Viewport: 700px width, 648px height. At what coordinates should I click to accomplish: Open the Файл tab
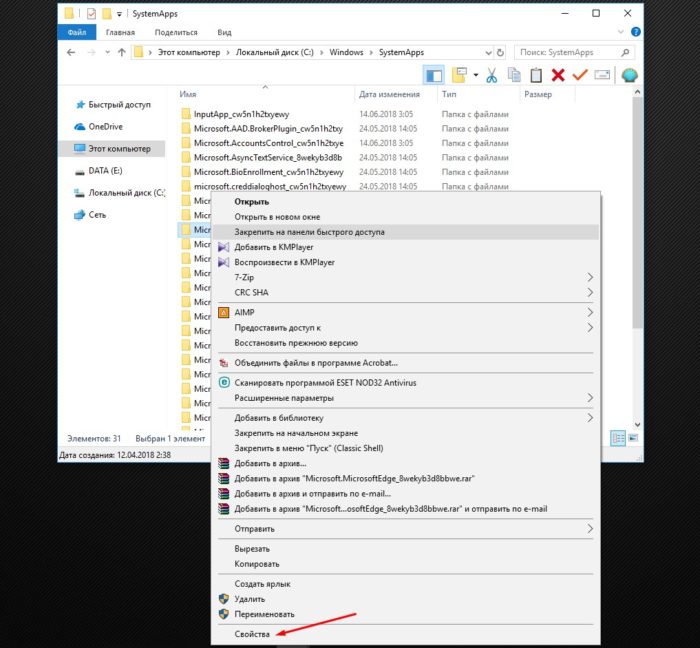[x=77, y=32]
